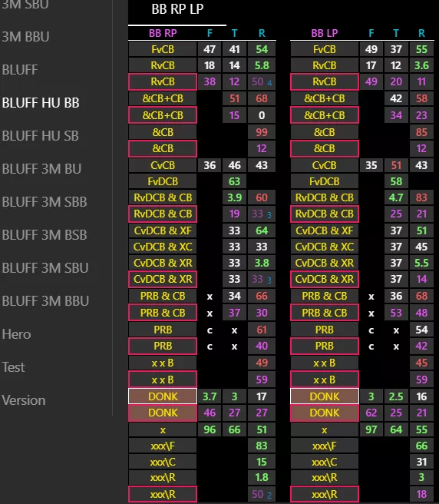Click value 62 in BB LP DONK row

click(371, 413)
